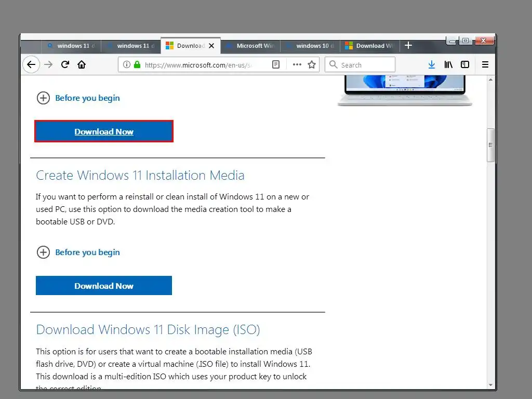Switch to first windows 11 tab

[71, 46]
